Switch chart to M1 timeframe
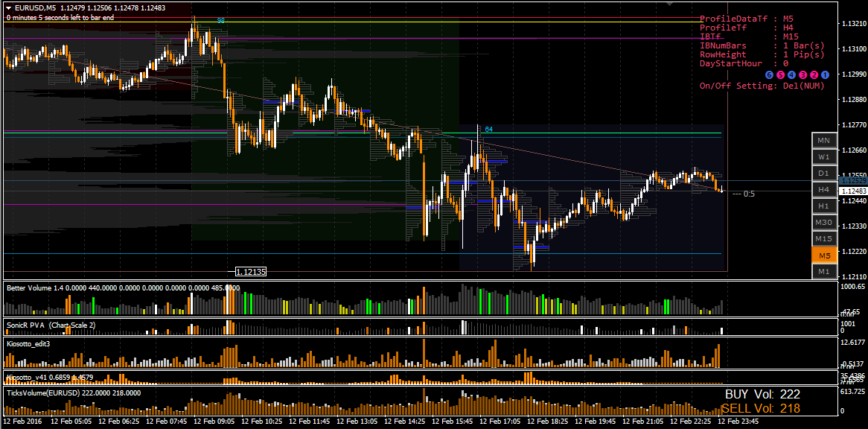 pos(824,271)
